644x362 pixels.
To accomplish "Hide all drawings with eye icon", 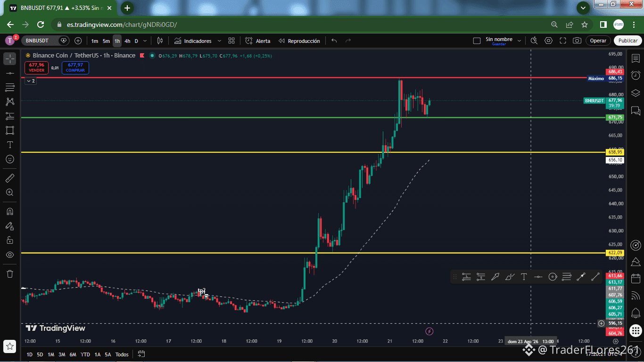I will 10,255.
